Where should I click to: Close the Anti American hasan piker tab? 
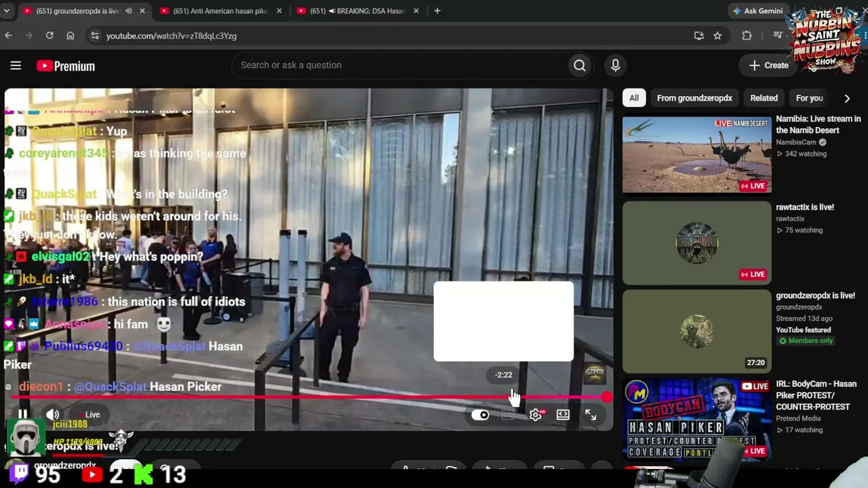coord(279,11)
